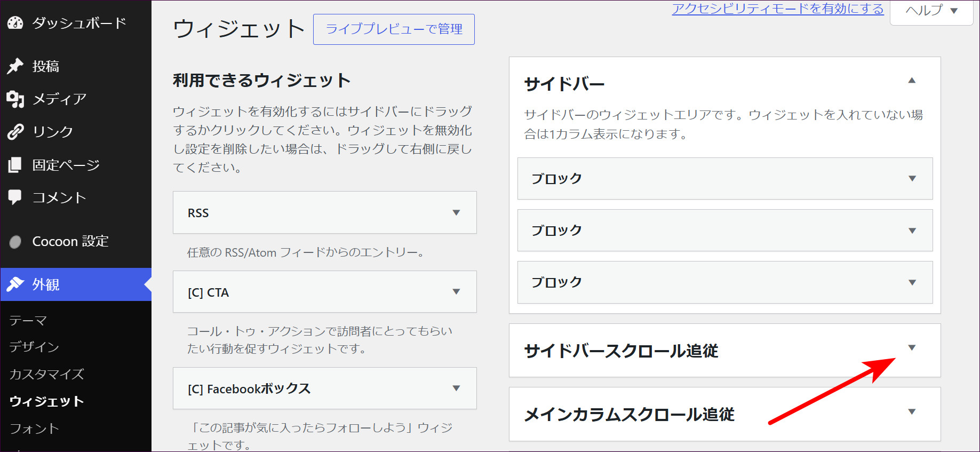
Task: Click the Dashboard gauge icon
Action: (15, 23)
